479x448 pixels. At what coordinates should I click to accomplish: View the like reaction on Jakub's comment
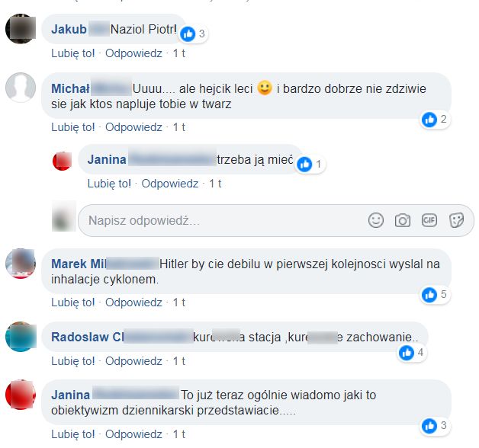pos(193,34)
